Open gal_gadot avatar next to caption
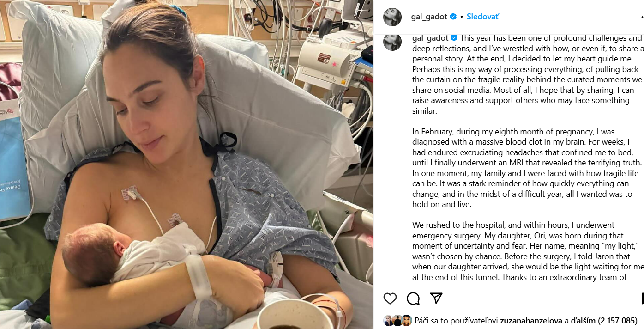 click(x=392, y=42)
